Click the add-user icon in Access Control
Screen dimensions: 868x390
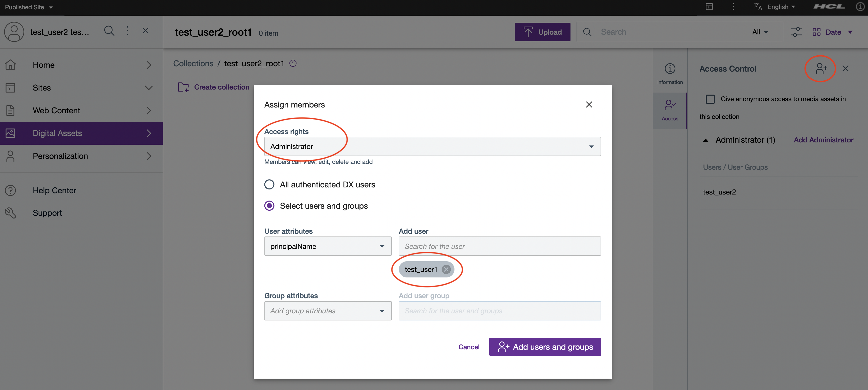pos(821,69)
